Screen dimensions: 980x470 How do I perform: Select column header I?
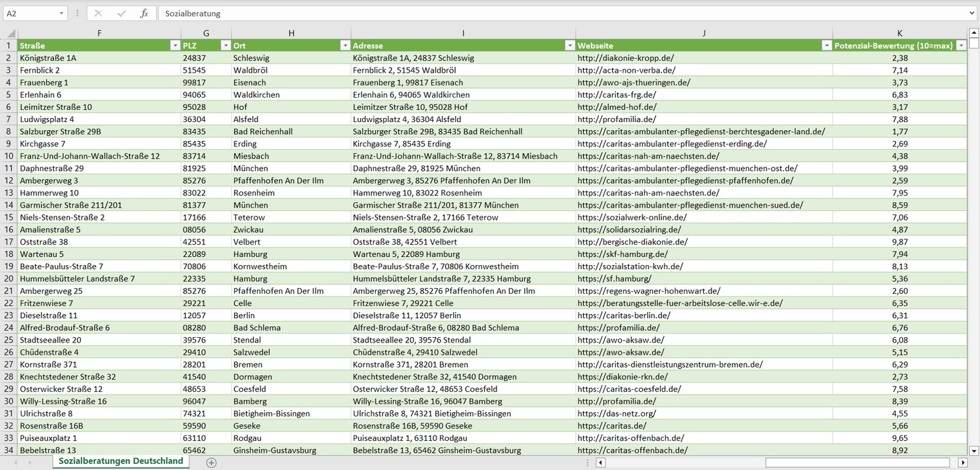(463, 33)
